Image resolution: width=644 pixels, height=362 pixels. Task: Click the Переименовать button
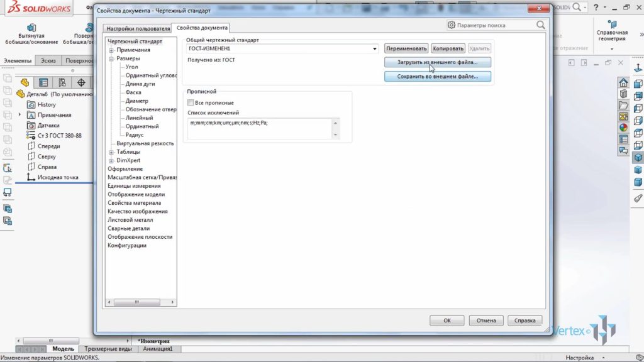(x=406, y=48)
